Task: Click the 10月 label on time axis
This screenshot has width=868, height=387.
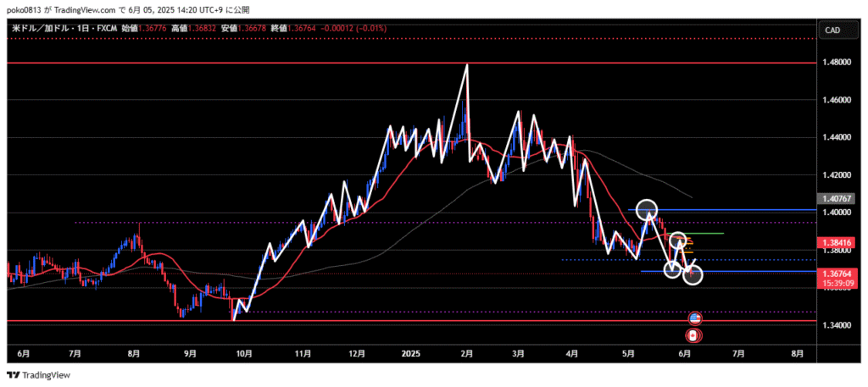Action: point(245,352)
